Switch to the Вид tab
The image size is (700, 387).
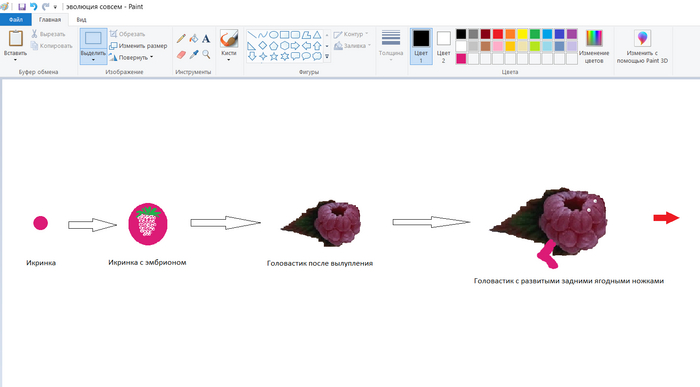click(x=81, y=20)
